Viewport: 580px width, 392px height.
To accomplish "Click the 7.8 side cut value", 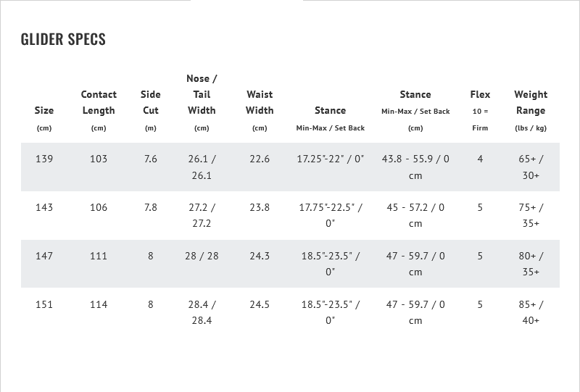I will [151, 207].
